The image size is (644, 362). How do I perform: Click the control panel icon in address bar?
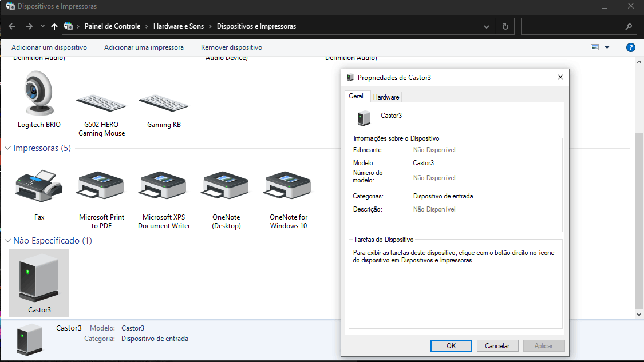68,26
